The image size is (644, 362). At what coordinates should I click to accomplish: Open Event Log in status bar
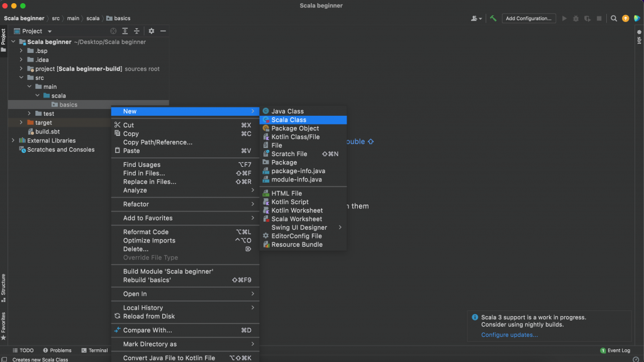(615, 351)
